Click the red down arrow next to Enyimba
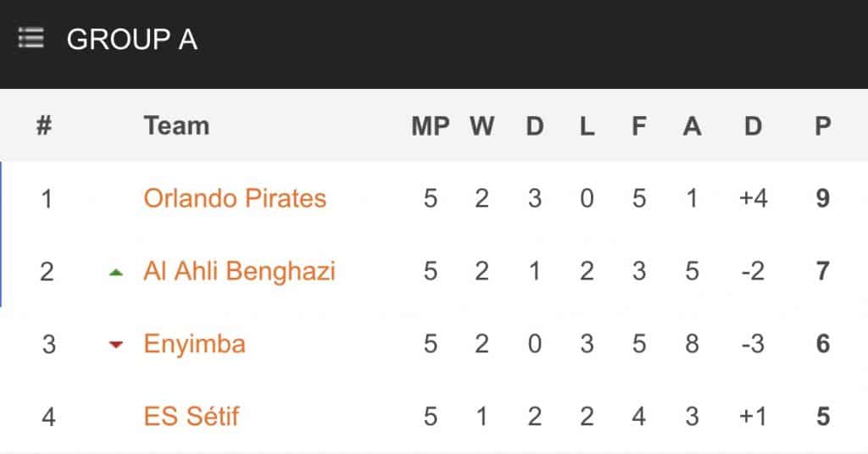868x454 pixels. pos(115,345)
